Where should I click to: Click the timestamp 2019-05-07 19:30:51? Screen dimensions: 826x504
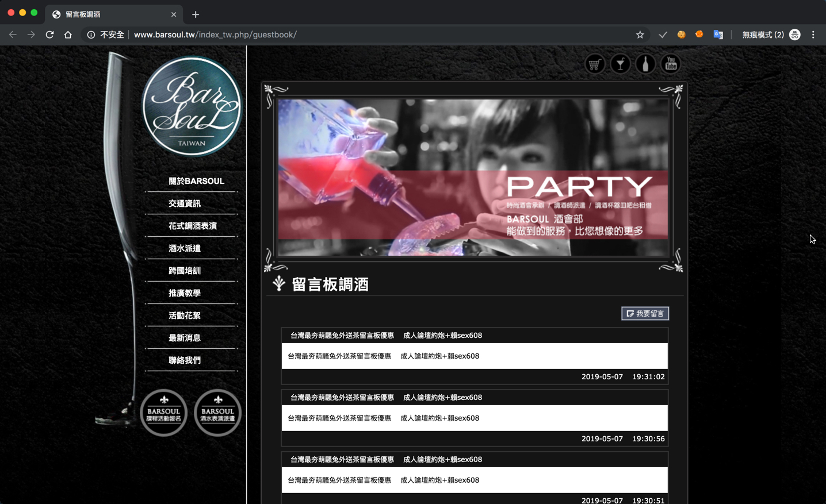pyautogui.click(x=623, y=501)
